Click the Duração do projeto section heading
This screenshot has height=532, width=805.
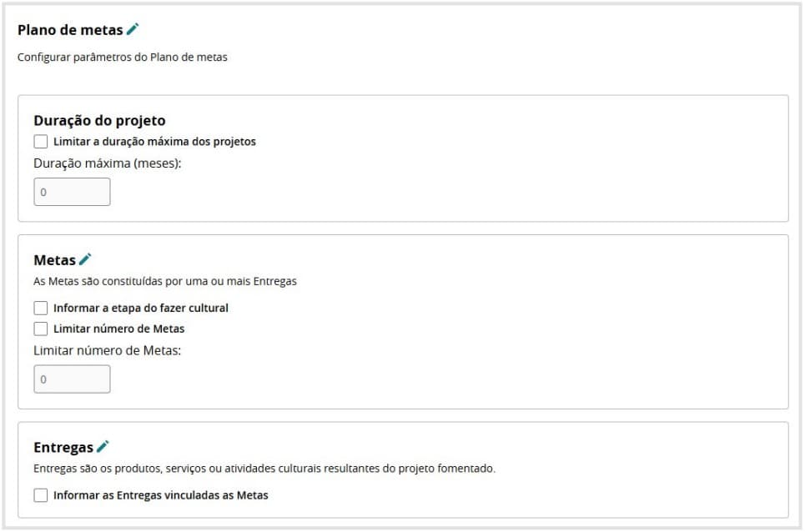[x=99, y=120]
